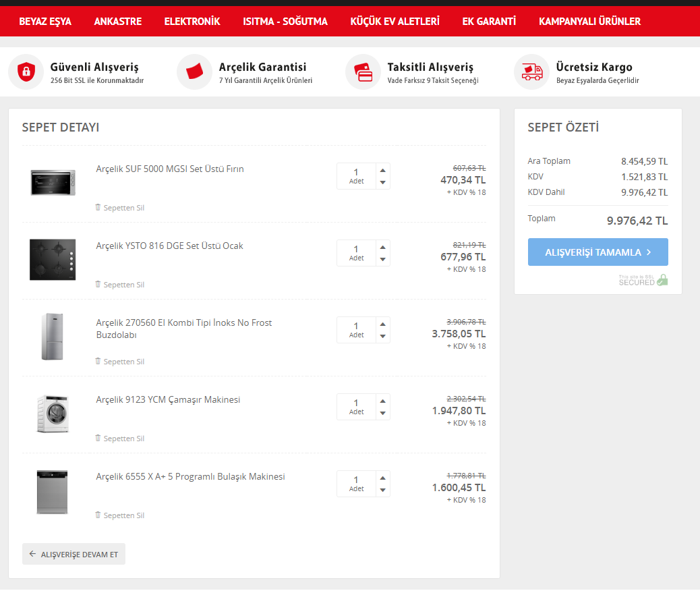Image resolution: width=700 pixels, height=591 pixels.
Task: Decrease quantity of 6555 X A+ Bulaşık Makinesi
Action: pos(382,490)
